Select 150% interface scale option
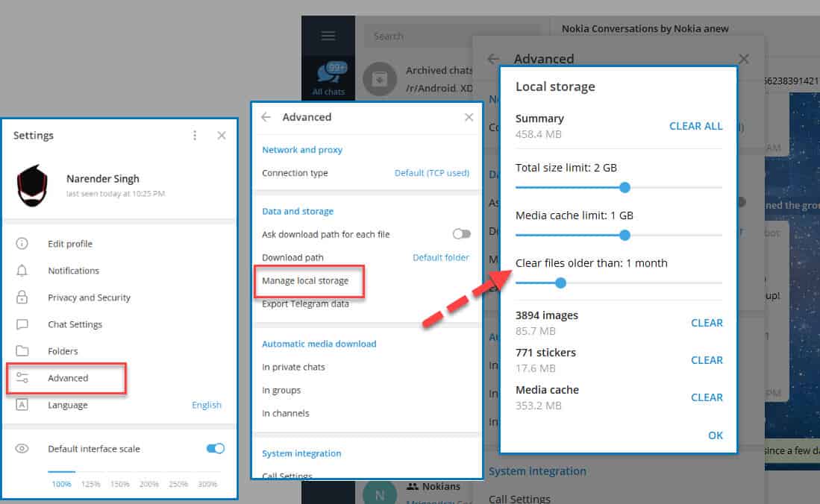820x504 pixels. tap(119, 484)
